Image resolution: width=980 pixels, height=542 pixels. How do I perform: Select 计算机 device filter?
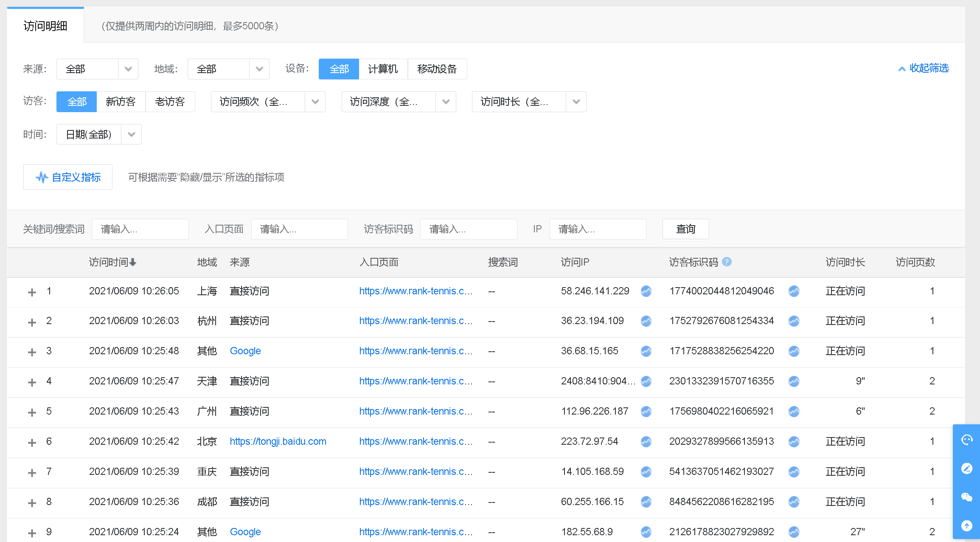[383, 69]
